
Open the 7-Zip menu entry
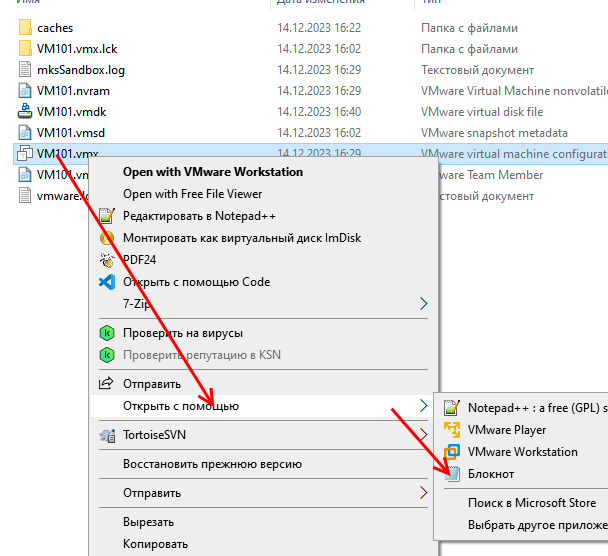click(136, 304)
